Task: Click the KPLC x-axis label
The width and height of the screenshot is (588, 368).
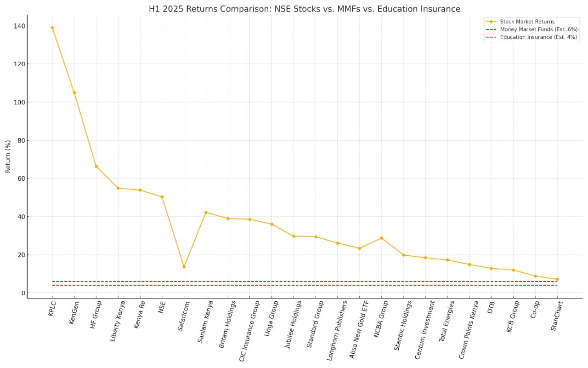Action: [53, 308]
